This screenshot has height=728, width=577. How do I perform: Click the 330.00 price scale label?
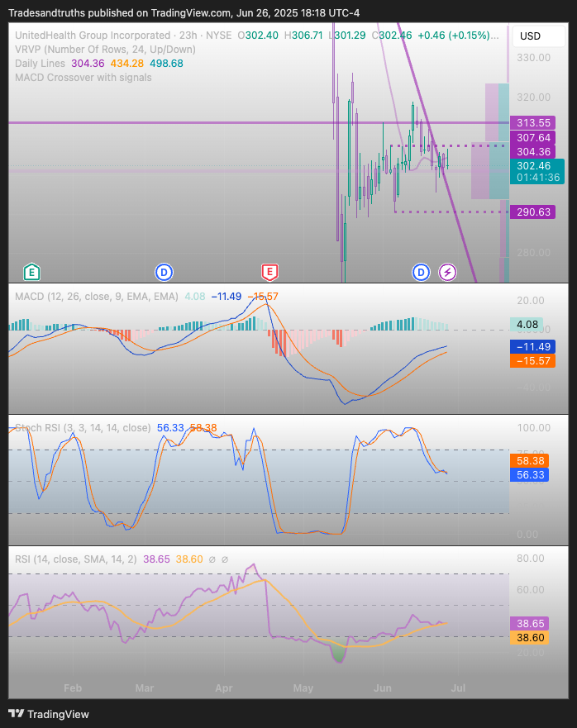pos(533,58)
